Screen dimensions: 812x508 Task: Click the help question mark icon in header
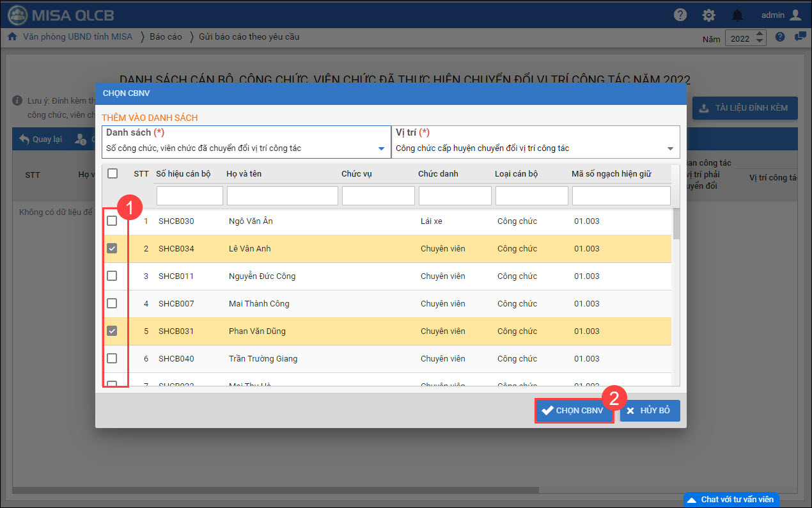click(x=680, y=15)
